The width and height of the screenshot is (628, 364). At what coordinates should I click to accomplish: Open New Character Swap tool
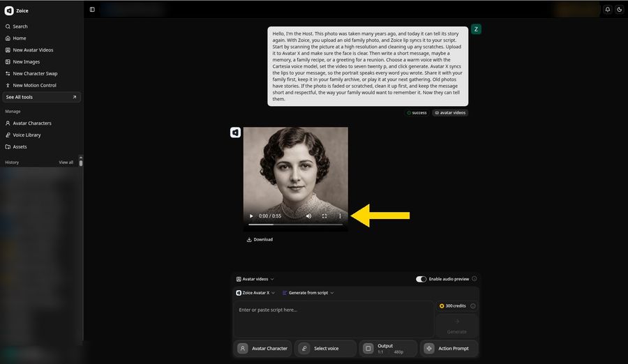pyautogui.click(x=31, y=74)
